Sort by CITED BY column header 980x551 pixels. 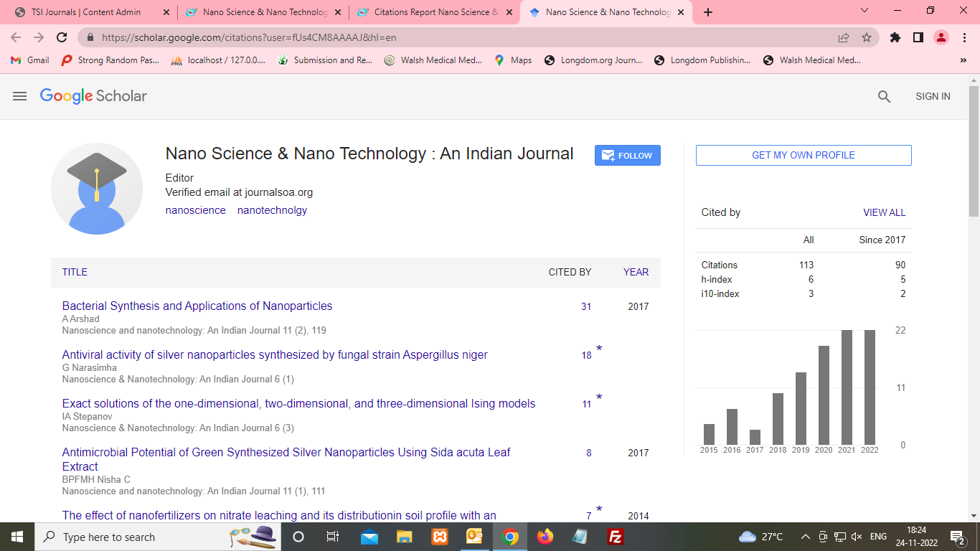click(570, 272)
